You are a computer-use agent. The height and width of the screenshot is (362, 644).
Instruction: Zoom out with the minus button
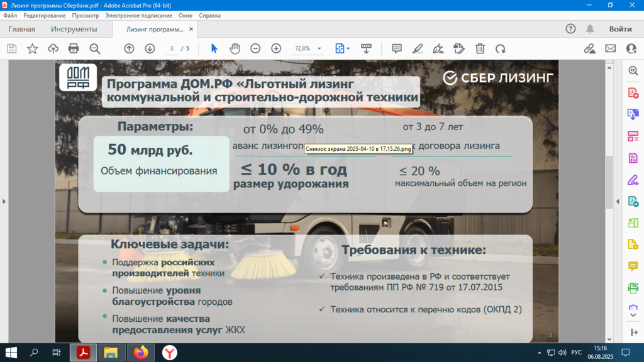click(x=255, y=48)
